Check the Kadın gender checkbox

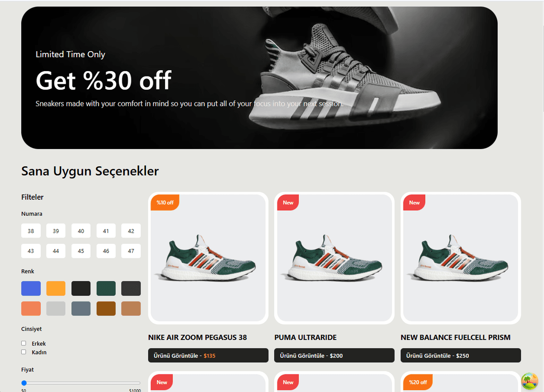24,352
